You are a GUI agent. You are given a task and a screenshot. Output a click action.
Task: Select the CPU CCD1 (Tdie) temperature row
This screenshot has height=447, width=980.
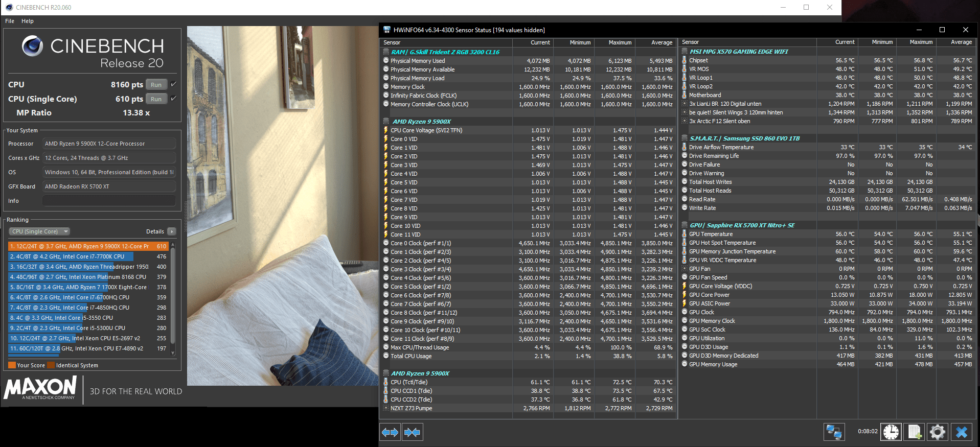[x=528, y=391]
